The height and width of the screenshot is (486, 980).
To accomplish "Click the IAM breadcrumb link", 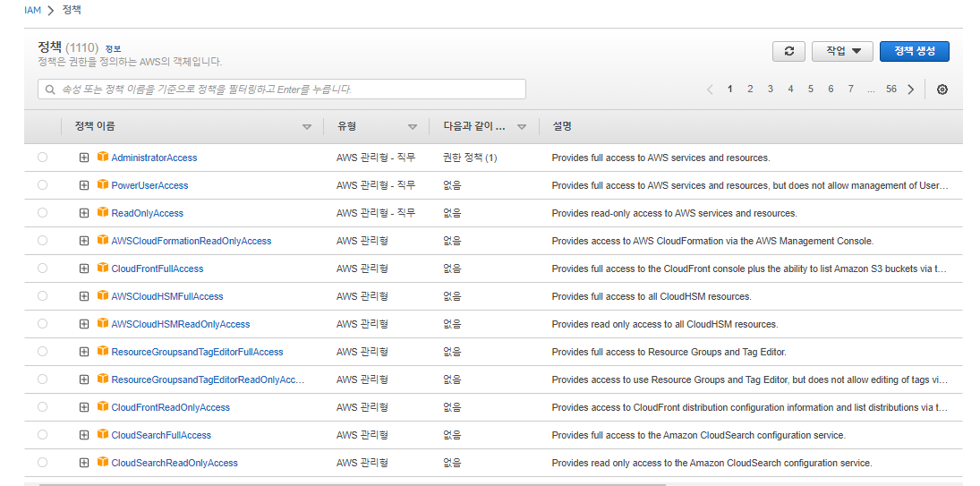I will 32,11.
